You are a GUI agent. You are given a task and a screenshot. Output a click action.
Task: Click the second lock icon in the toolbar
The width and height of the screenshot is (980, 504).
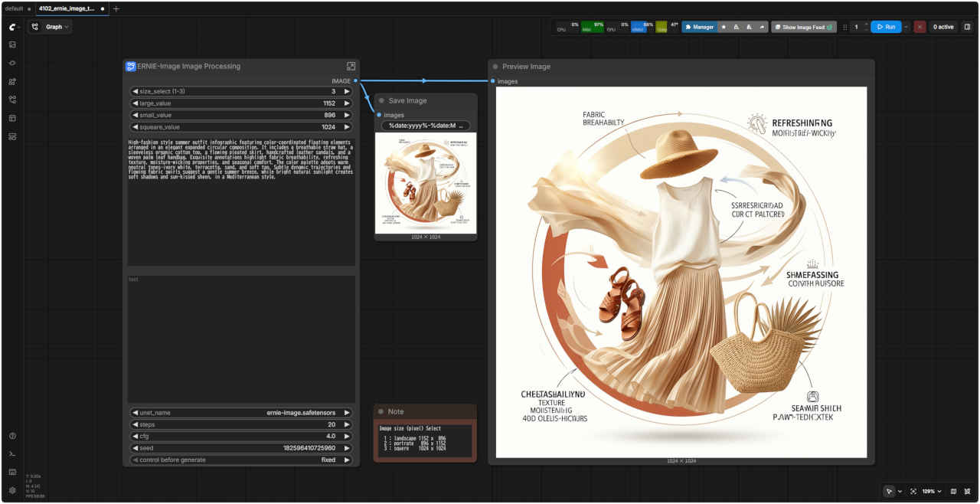(x=750, y=27)
